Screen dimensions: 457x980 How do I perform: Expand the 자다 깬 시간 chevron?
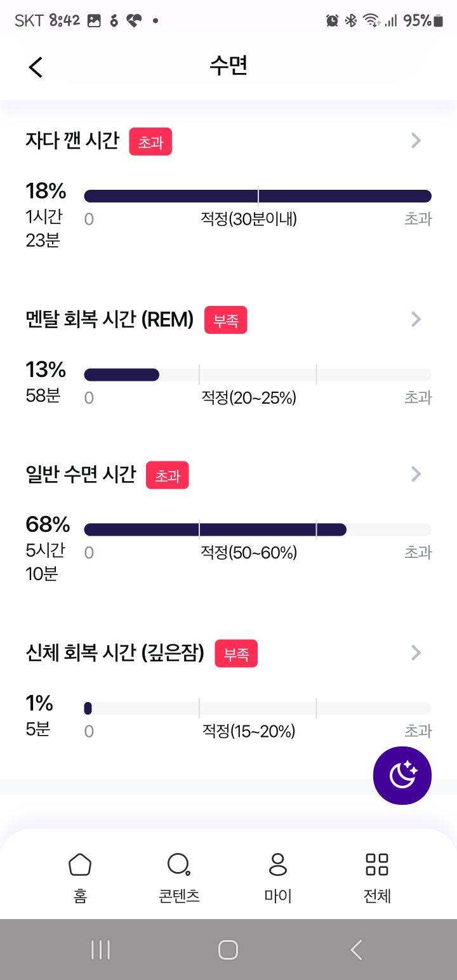tap(416, 140)
